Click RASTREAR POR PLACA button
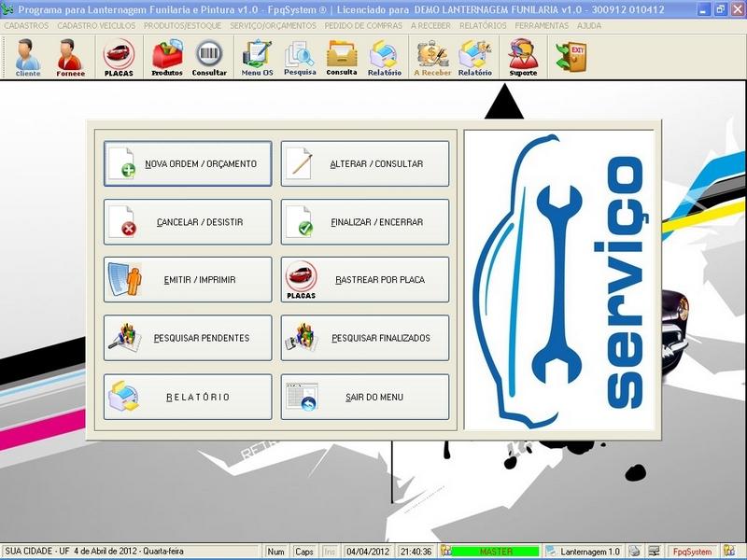Image resolution: width=747 pixels, height=560 pixels. tap(365, 279)
